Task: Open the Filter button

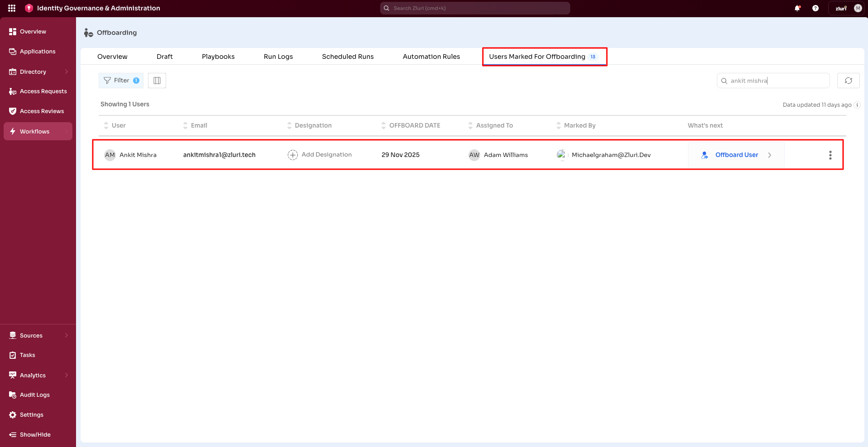Action: [121, 81]
